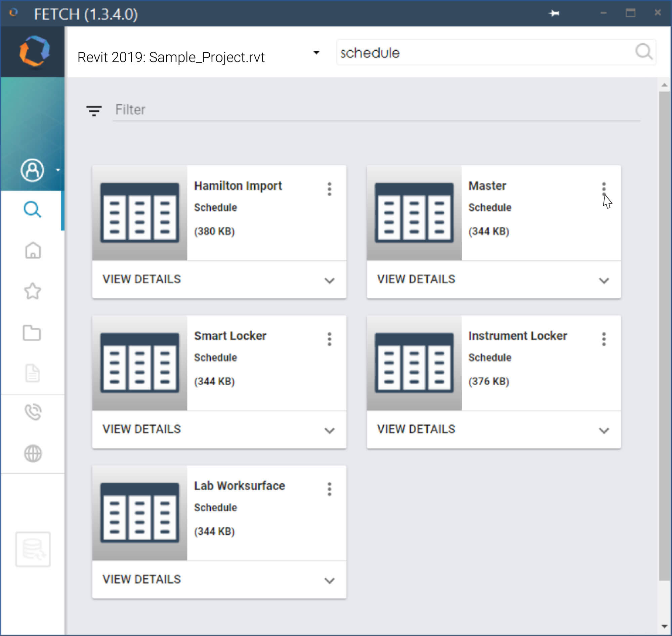
Task: Open Favorites star in the sidebar
Action: pos(33,291)
